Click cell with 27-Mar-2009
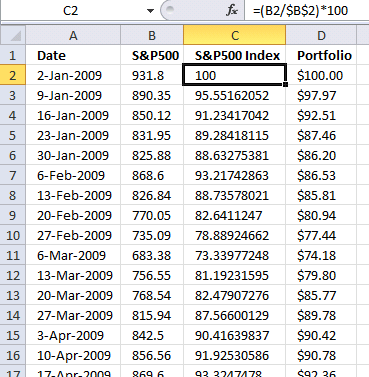 73,315
